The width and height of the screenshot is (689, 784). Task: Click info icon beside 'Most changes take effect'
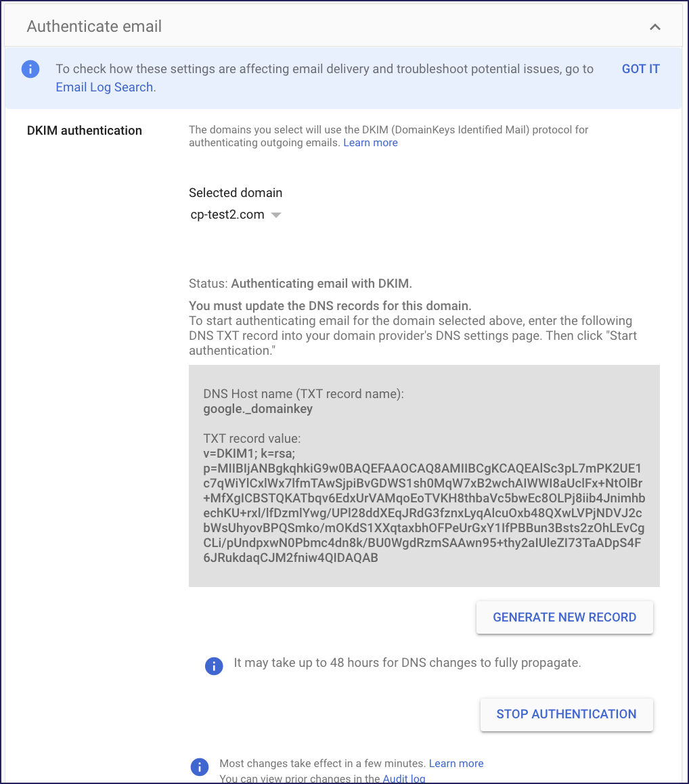(199, 766)
